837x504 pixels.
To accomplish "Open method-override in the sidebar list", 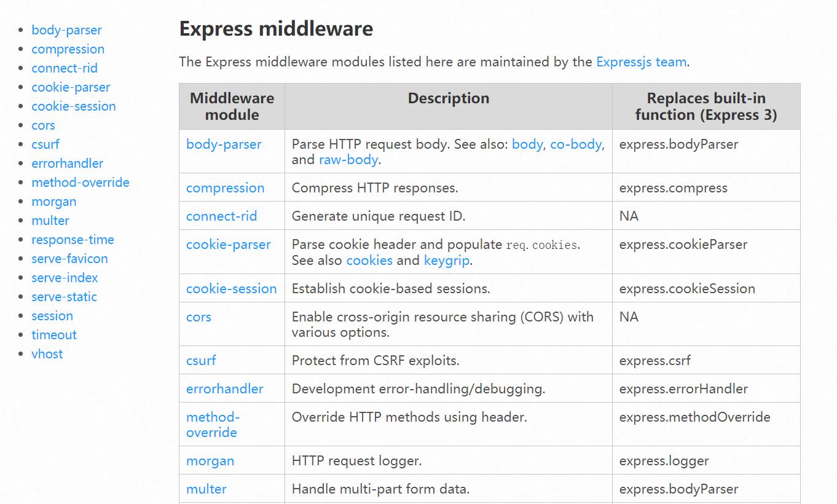I will [x=81, y=183].
